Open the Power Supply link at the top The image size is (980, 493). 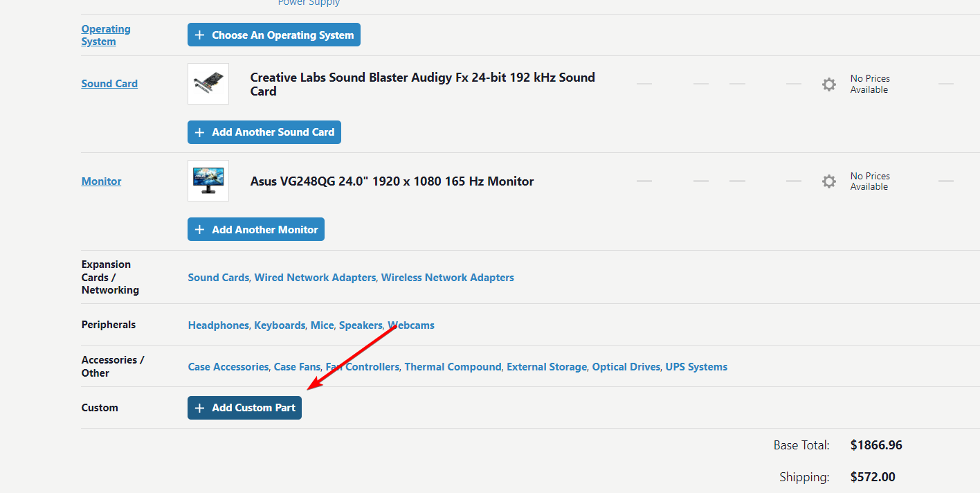[309, 3]
